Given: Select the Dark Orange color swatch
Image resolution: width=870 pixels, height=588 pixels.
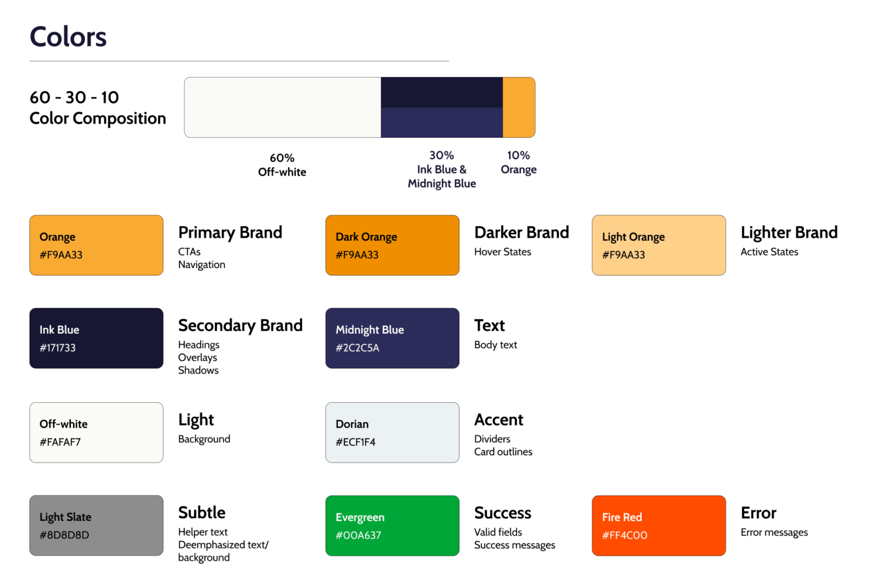Looking at the screenshot, I should pyautogui.click(x=392, y=245).
